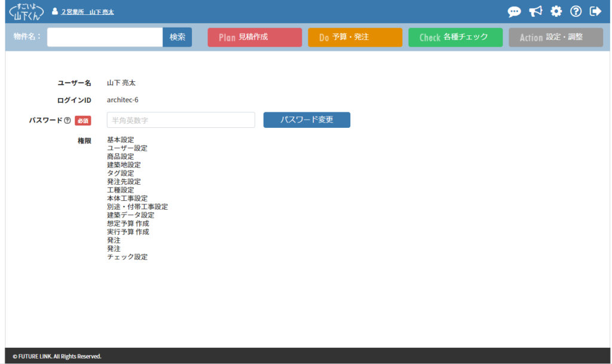Follow the 2営業所 link in header
This screenshot has width=612, height=364.
pyautogui.click(x=72, y=12)
